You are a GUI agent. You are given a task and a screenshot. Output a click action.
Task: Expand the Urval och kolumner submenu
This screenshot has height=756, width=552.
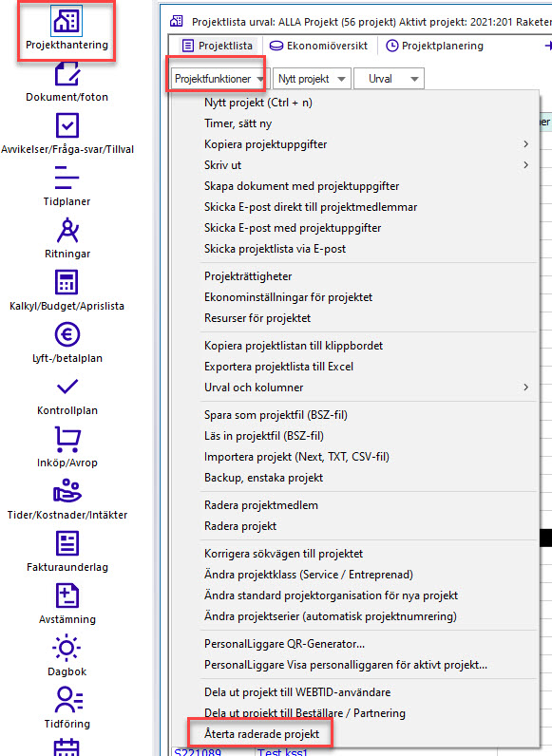pos(526,387)
